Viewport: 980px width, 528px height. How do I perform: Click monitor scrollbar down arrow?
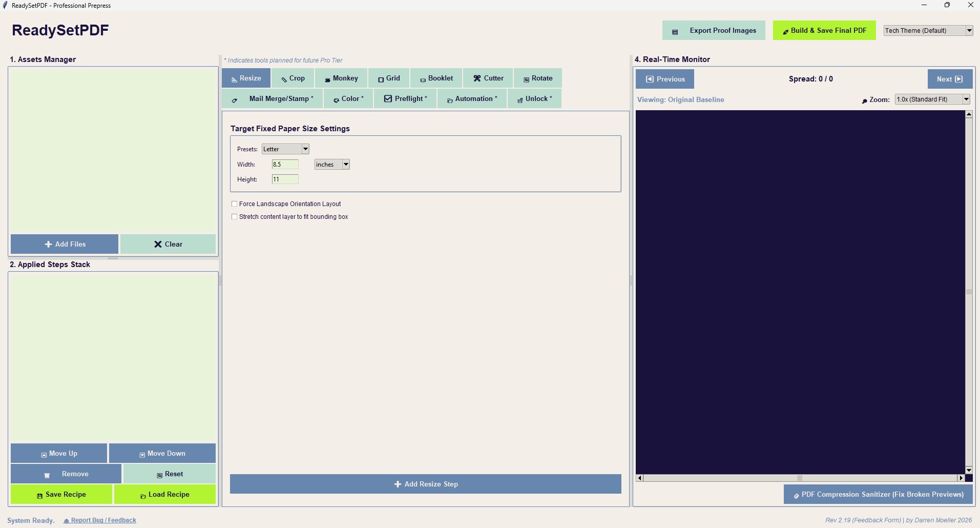click(x=969, y=470)
